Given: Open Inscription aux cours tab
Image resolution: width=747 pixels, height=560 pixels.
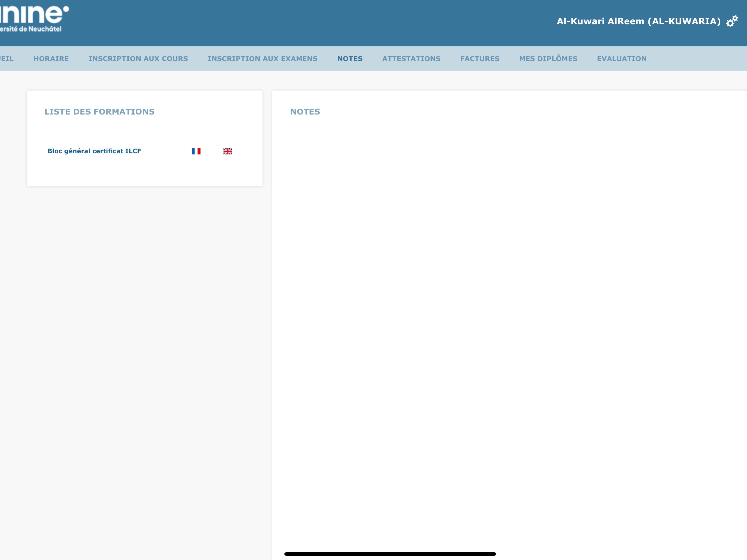Looking at the screenshot, I should click(x=138, y=59).
